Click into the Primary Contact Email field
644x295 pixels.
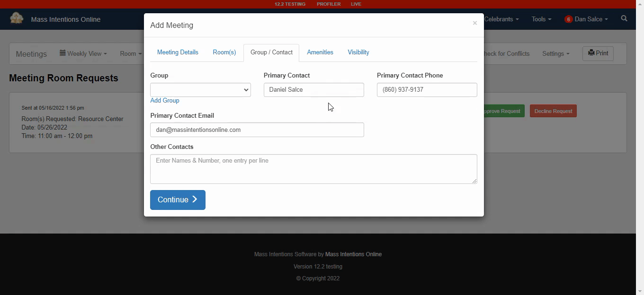coord(257,130)
